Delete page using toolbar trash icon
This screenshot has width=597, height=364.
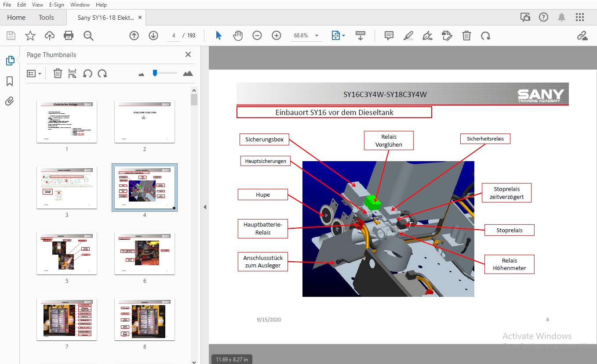[466, 36]
